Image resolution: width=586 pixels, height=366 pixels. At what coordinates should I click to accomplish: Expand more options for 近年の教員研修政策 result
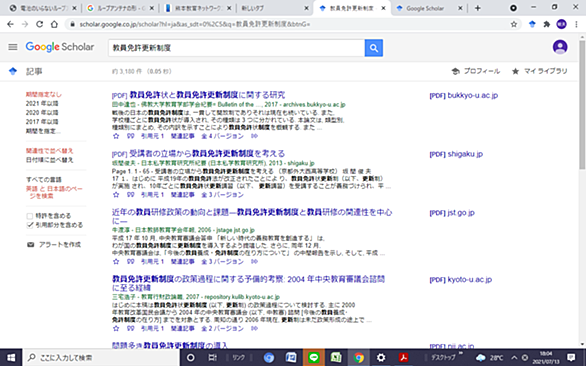[255, 262]
